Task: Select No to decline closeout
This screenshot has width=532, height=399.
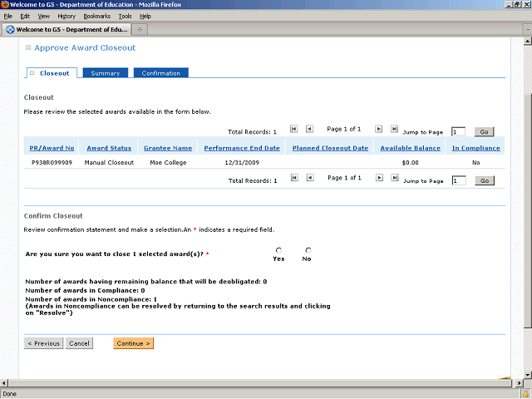Action: click(308, 250)
